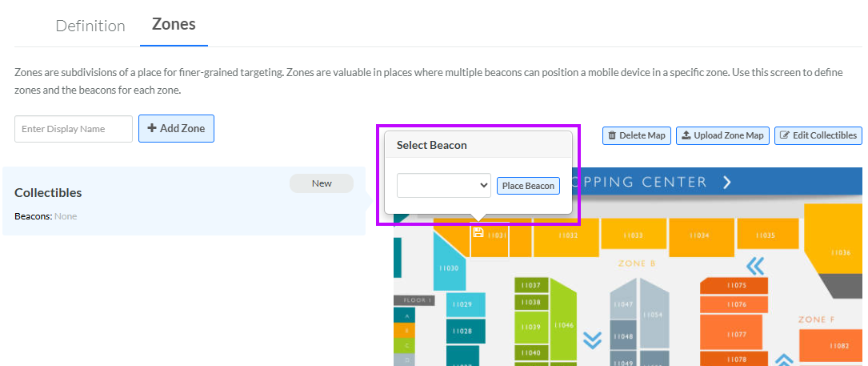Click the pencil icon for Edit Collectibles
The width and height of the screenshot is (868, 366).
pos(784,135)
